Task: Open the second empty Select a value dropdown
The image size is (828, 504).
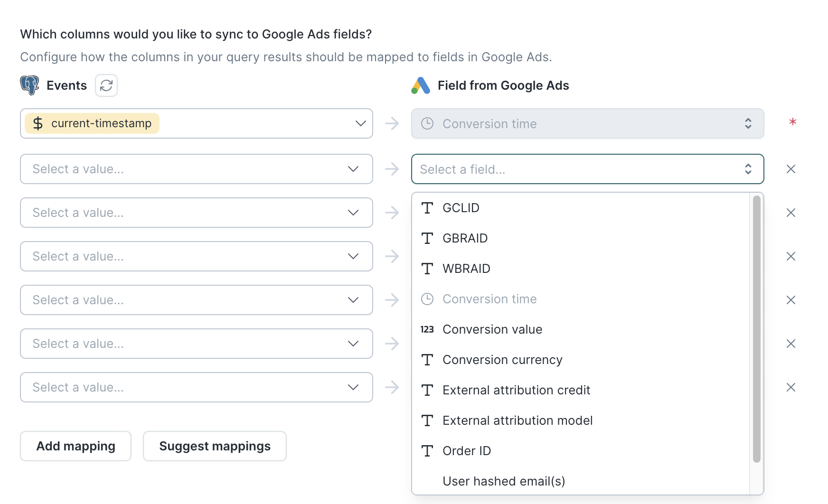Action: [x=197, y=213]
